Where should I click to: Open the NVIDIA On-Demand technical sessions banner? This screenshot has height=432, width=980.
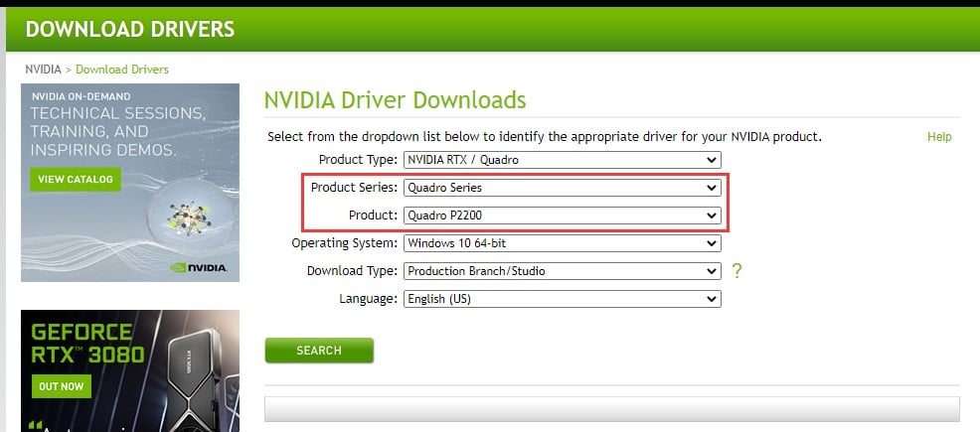(130, 183)
